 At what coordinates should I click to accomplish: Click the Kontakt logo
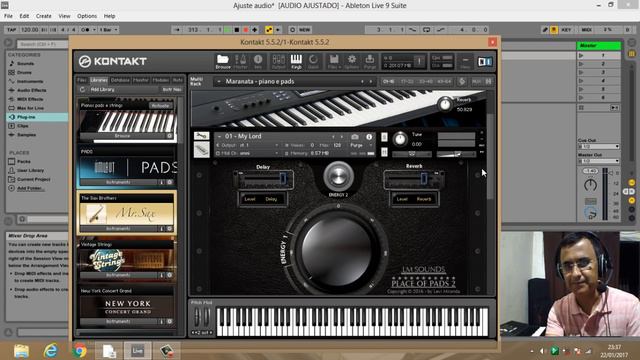tap(113, 61)
